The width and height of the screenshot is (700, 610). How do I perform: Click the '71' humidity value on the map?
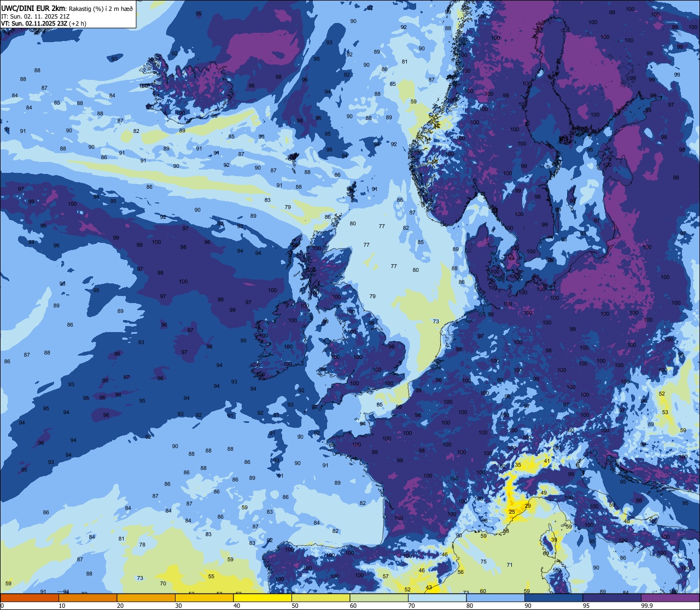point(510,565)
